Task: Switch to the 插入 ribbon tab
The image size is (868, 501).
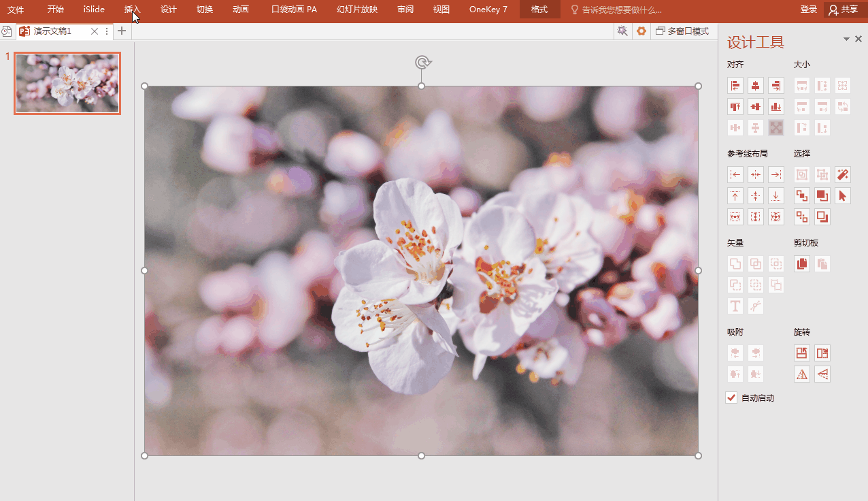Action: [x=133, y=10]
